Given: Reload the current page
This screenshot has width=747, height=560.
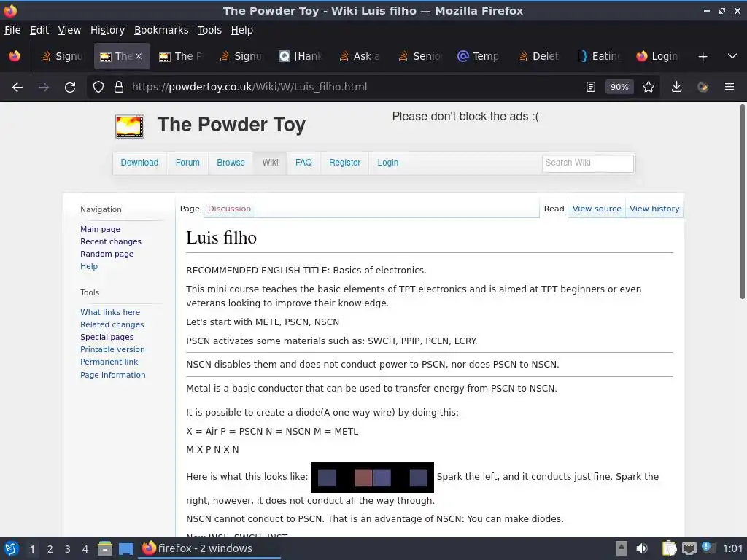Looking at the screenshot, I should click(70, 87).
